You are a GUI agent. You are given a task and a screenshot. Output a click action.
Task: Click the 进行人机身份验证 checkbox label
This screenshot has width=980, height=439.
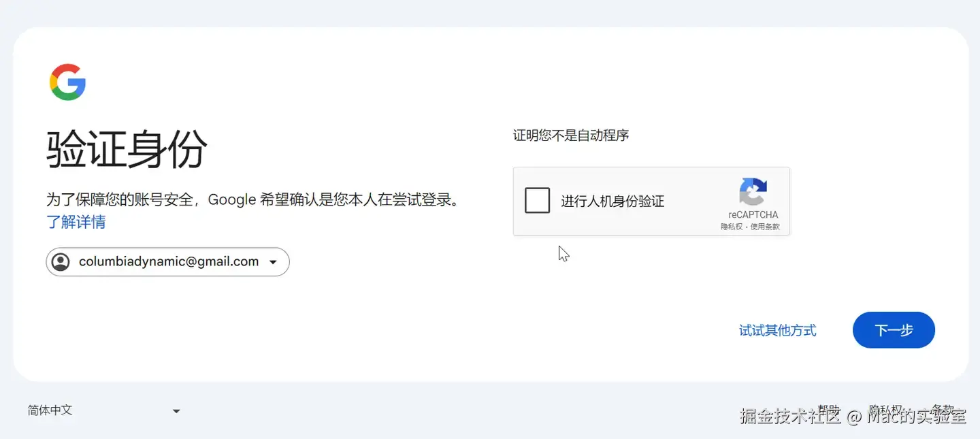click(612, 201)
